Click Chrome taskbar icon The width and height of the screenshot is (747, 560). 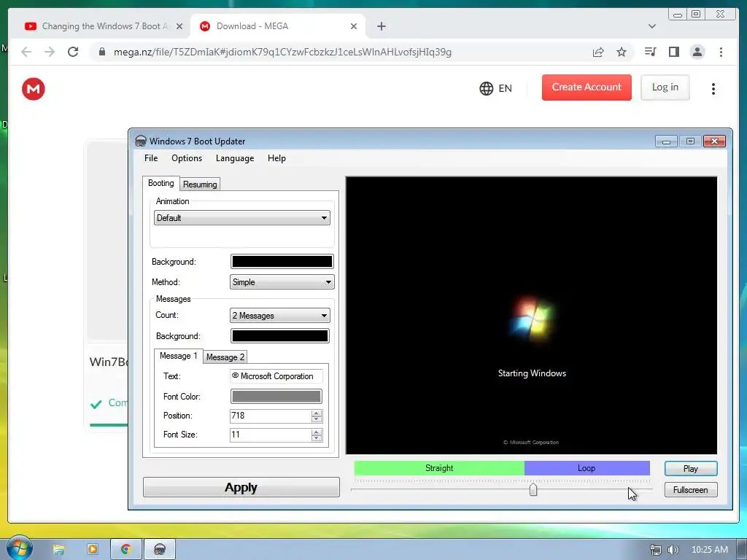[x=125, y=550]
